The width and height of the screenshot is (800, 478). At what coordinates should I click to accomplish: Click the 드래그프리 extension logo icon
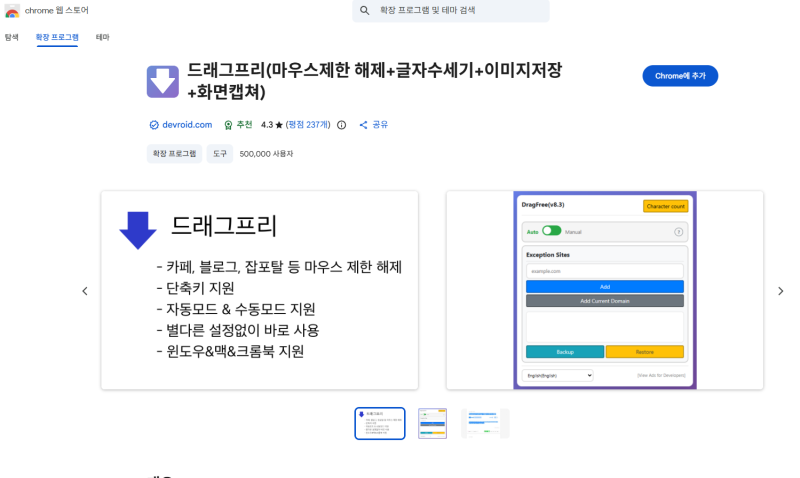163,82
